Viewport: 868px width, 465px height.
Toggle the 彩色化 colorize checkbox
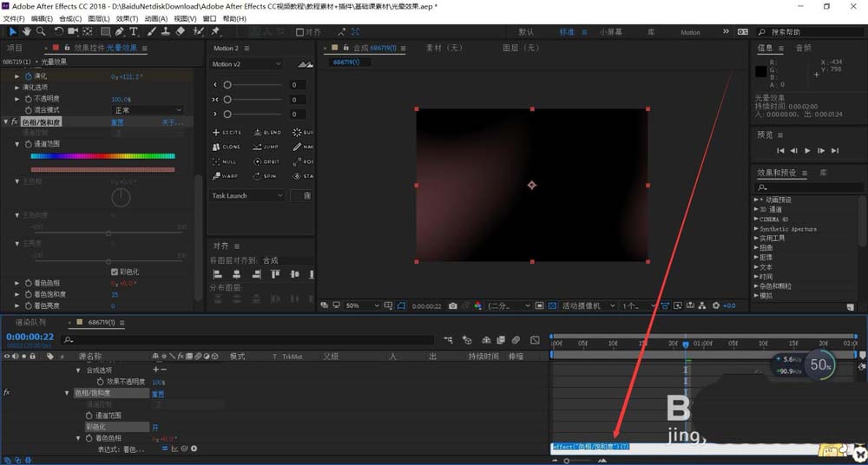click(114, 272)
